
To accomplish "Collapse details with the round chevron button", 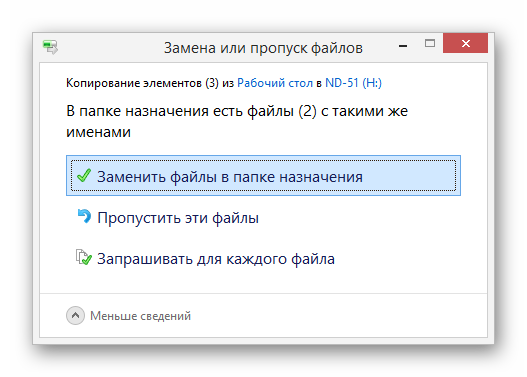I will click(x=75, y=316).
